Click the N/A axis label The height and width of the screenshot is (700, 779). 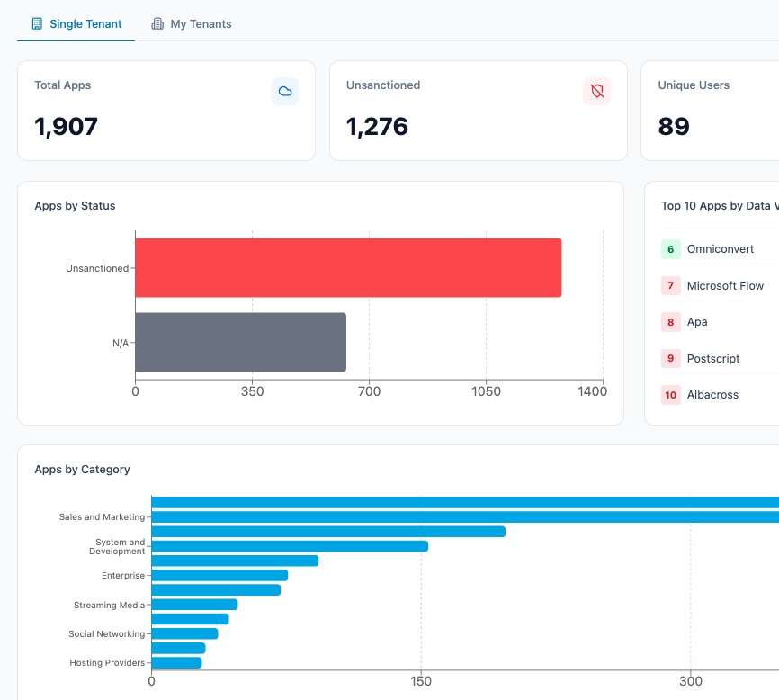[121, 343]
